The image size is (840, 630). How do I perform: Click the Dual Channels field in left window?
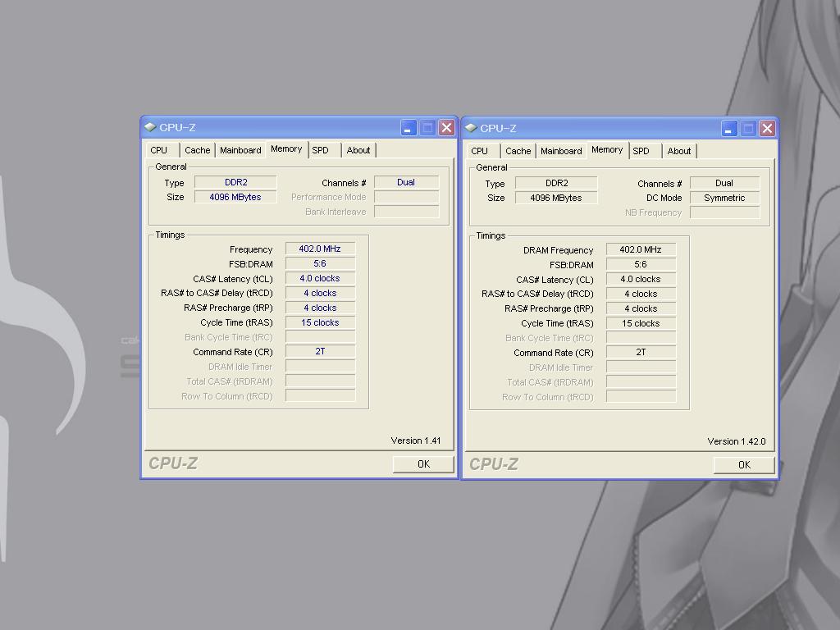click(406, 183)
